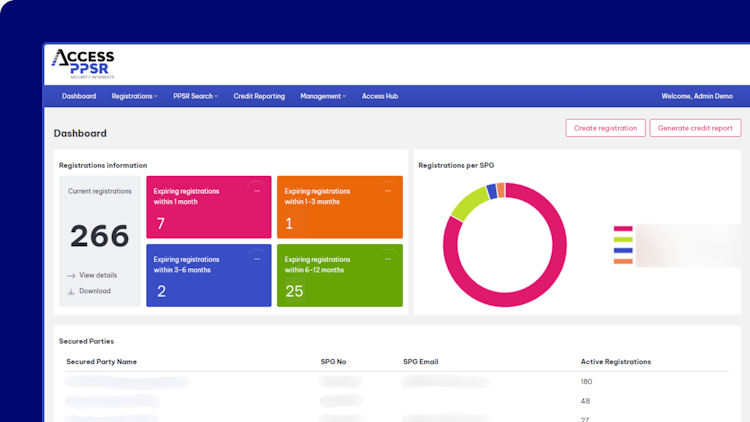Open options menu on orange 1-3 months card
Screen dimensions: 750x422
click(388, 191)
